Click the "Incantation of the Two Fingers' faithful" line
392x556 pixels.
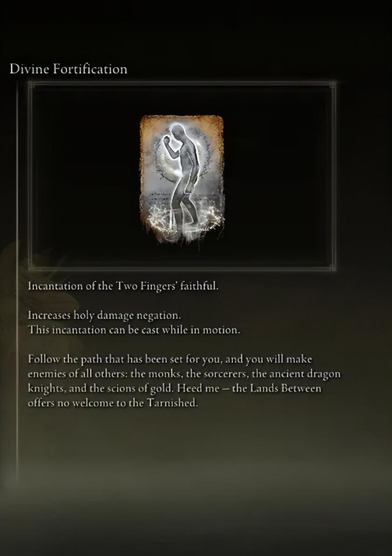(x=123, y=286)
